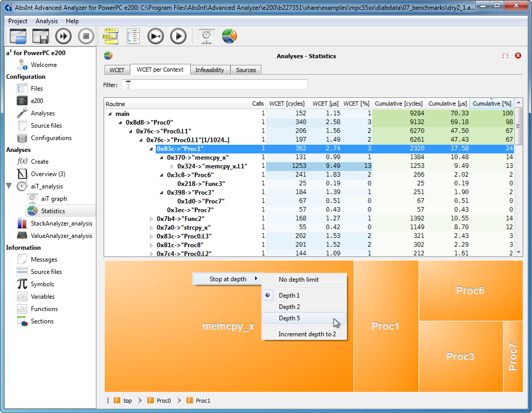Open the statistics pie chart toolbar icon
The height and width of the screenshot is (413, 532).
(x=229, y=36)
